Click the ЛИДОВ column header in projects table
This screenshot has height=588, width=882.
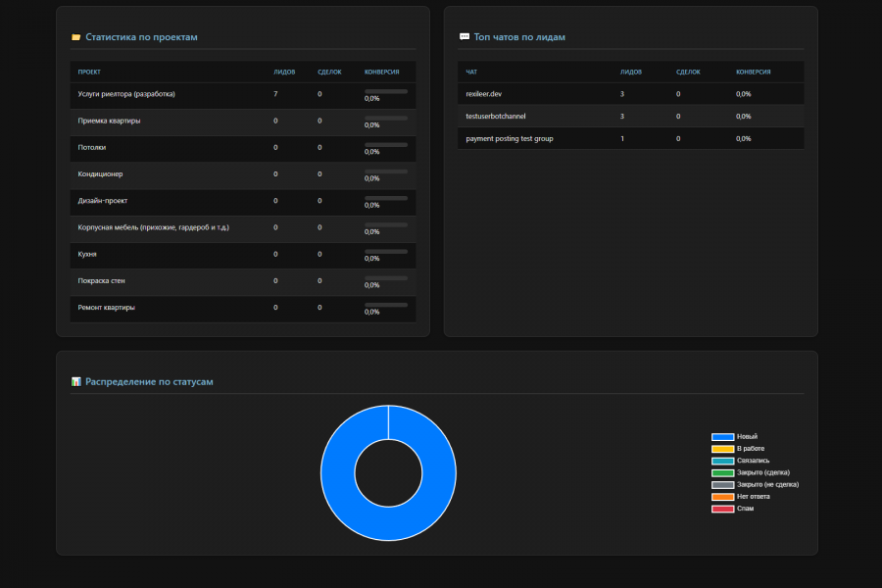(x=284, y=72)
